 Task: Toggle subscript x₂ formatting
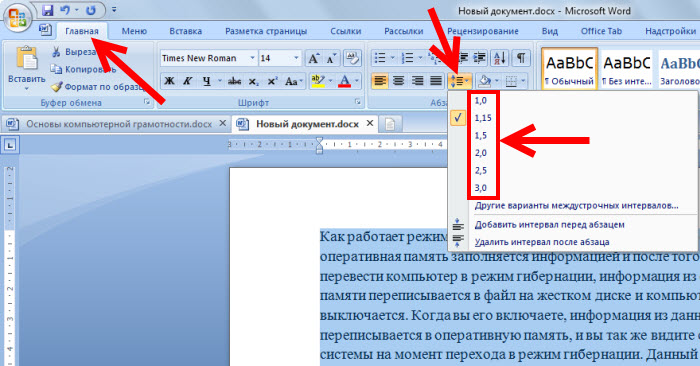tap(253, 81)
